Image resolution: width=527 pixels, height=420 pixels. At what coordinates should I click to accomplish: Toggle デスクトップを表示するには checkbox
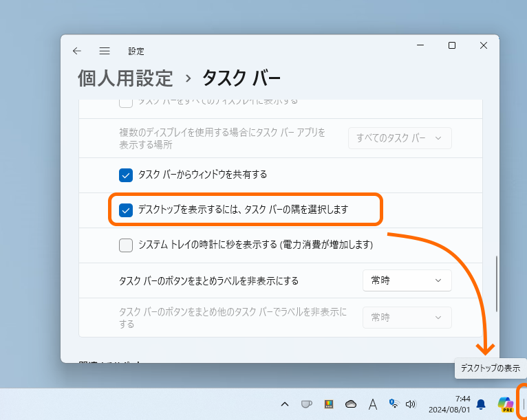[x=126, y=210]
